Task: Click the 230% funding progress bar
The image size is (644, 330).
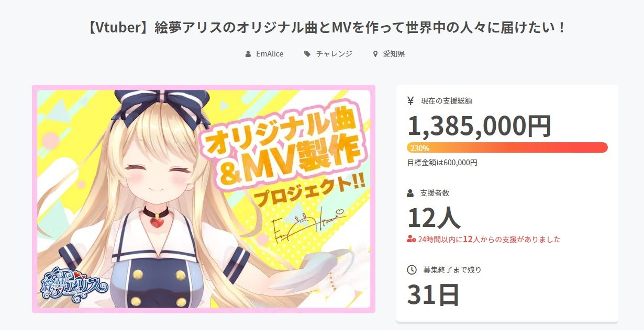Action: (x=507, y=147)
